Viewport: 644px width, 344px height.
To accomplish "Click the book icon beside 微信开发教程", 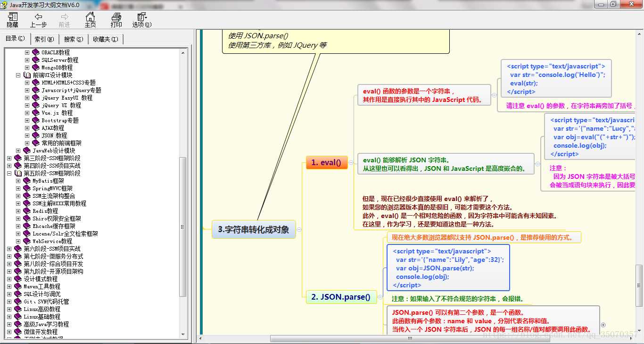I will 18,332.
